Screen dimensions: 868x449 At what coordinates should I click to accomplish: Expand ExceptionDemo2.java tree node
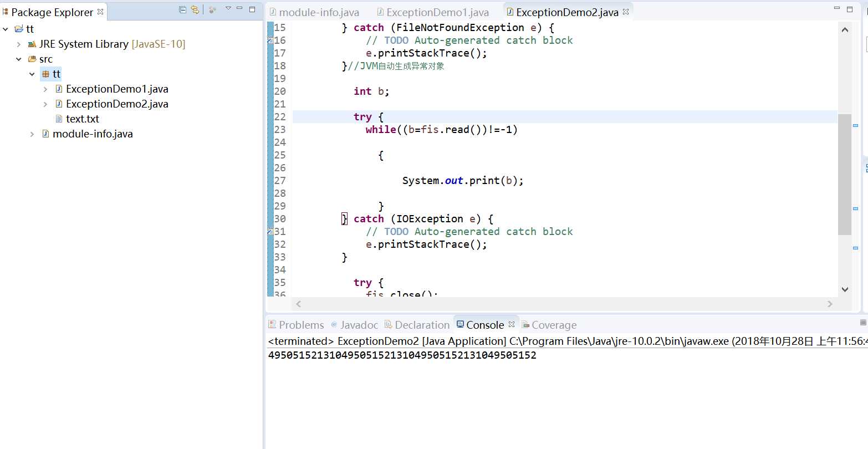(x=45, y=104)
